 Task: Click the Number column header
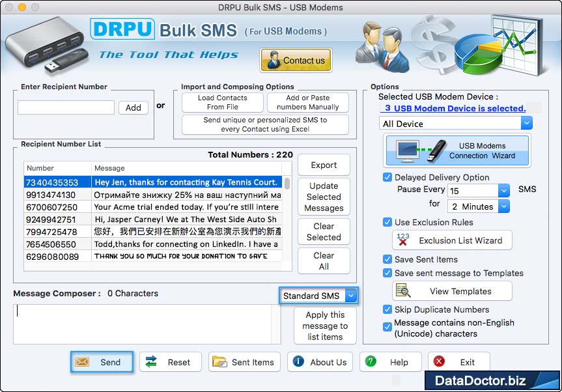point(58,168)
